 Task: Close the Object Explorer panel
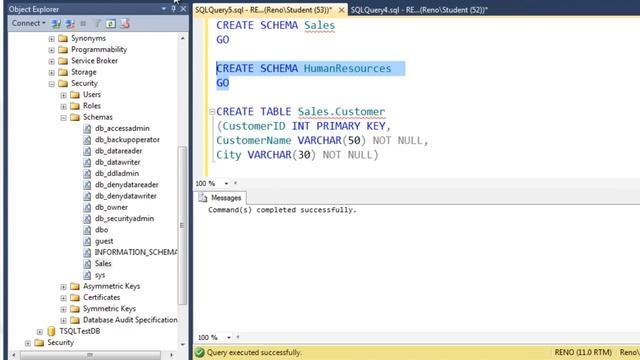tap(183, 9)
